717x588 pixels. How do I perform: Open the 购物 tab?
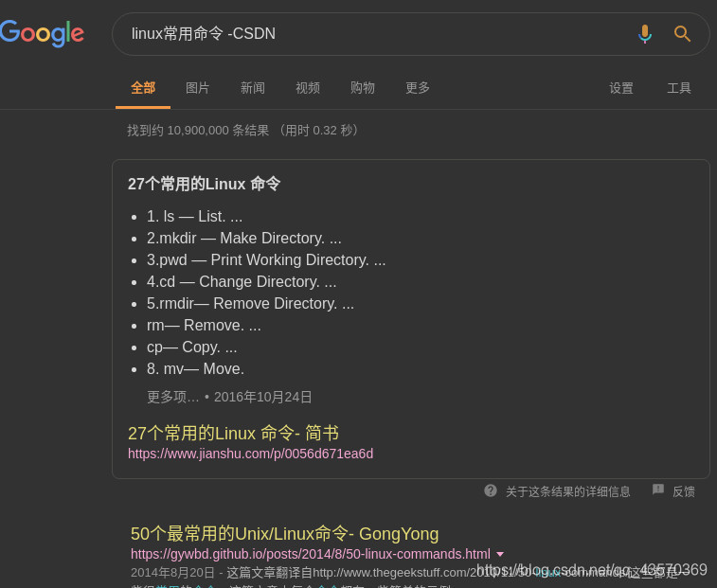click(x=362, y=88)
